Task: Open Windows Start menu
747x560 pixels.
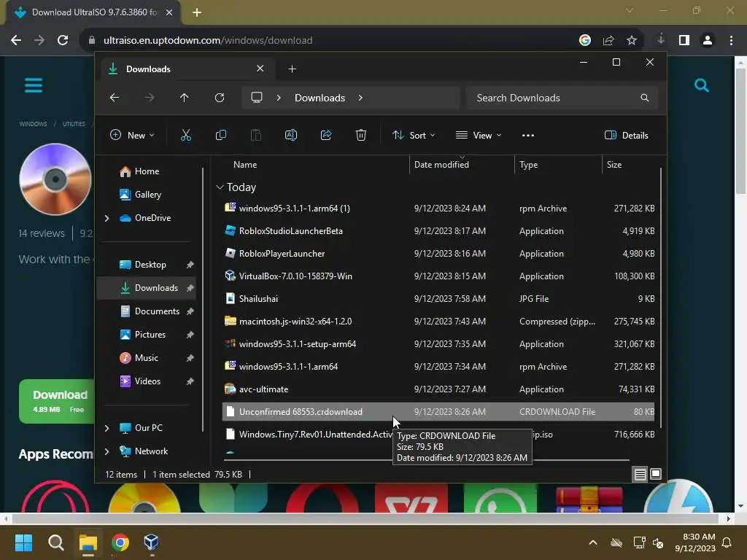Action: [x=23, y=542]
